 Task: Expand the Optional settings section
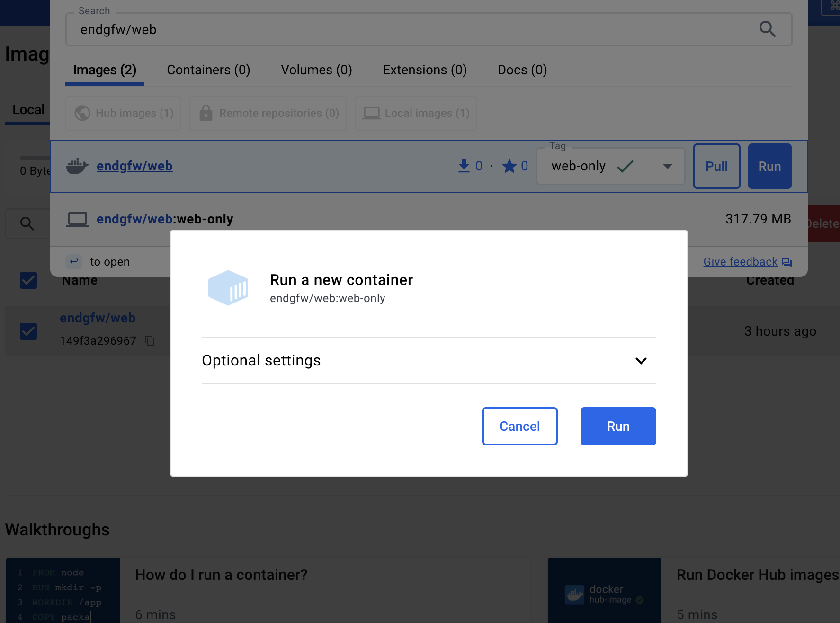click(x=429, y=361)
